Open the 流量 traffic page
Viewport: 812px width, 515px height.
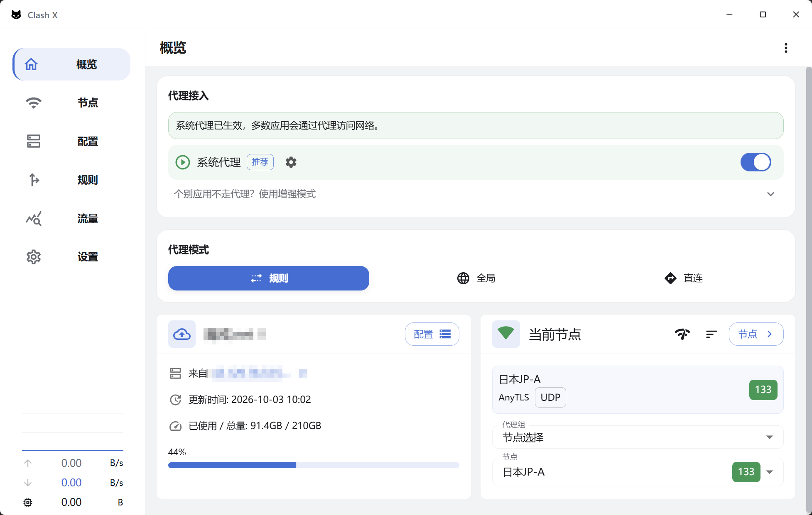[x=71, y=218]
